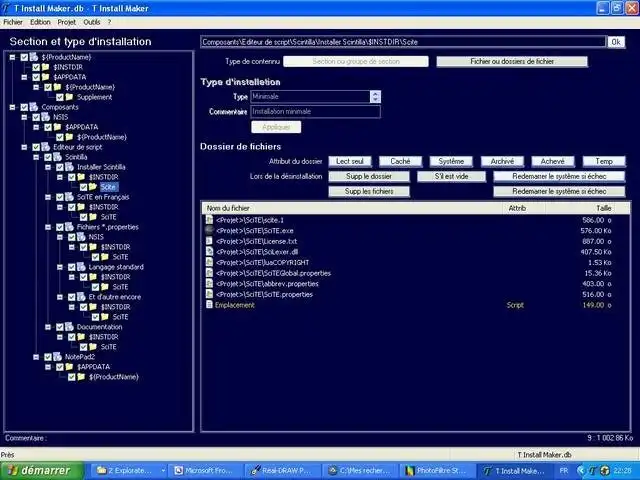Image resolution: width=640 pixels, height=480 pixels.
Task: Toggle the Installer Scintilla checkbox
Action: point(60,167)
